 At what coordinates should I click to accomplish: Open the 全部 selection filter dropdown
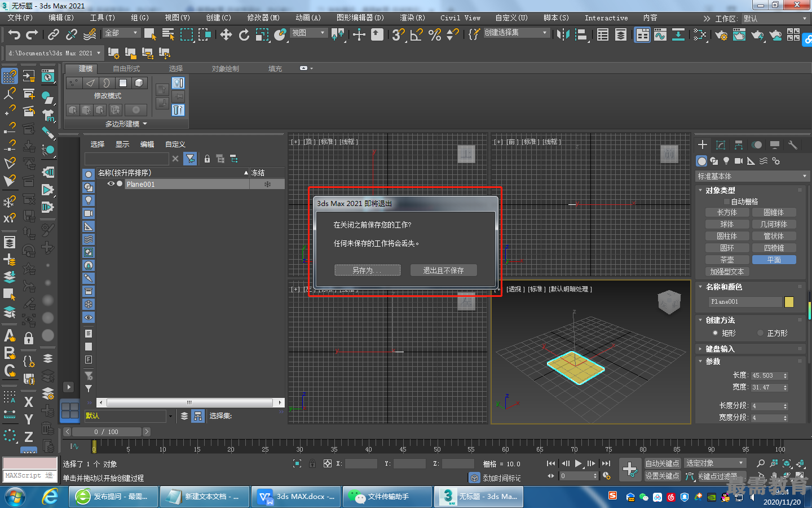click(121, 33)
